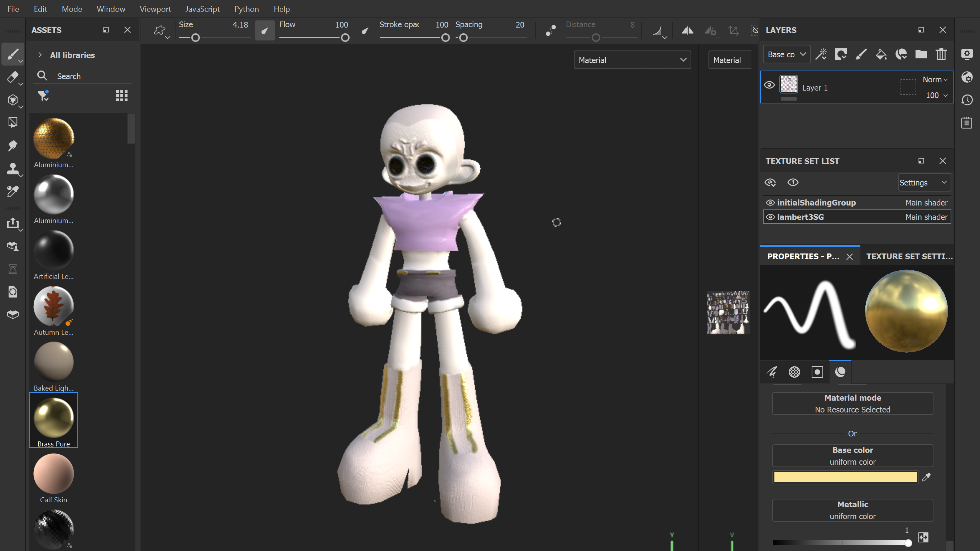The image size is (980, 551).
Task: Add a fill layer in Layers panel
Action: click(x=881, y=54)
